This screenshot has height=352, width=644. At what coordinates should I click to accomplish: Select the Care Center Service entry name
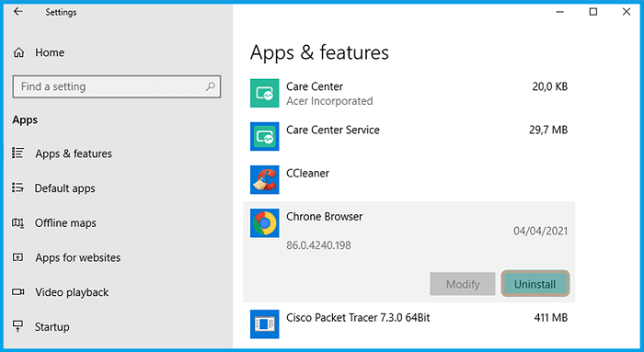[x=333, y=131]
